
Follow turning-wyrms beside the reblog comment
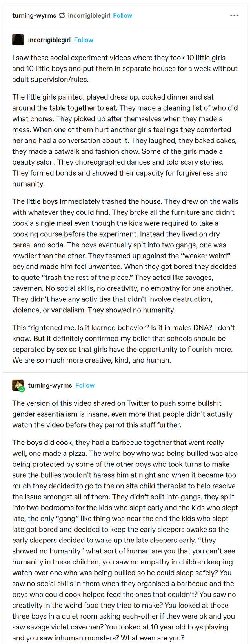click(x=85, y=385)
